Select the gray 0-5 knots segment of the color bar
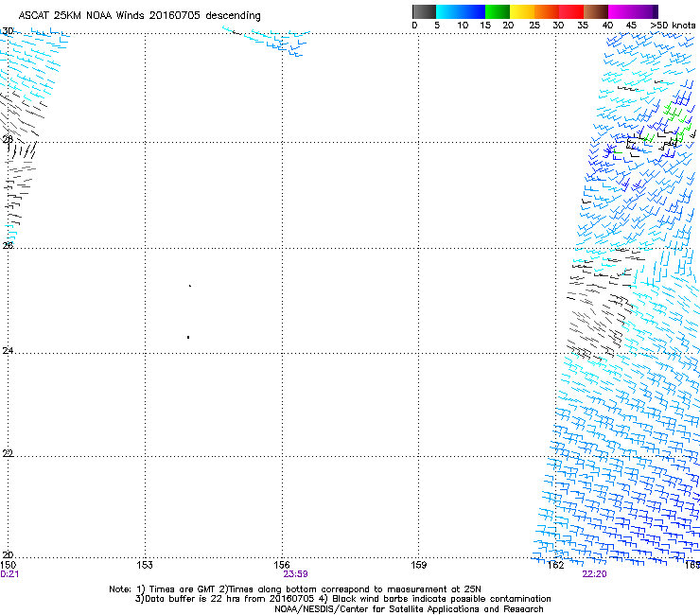 (424, 11)
